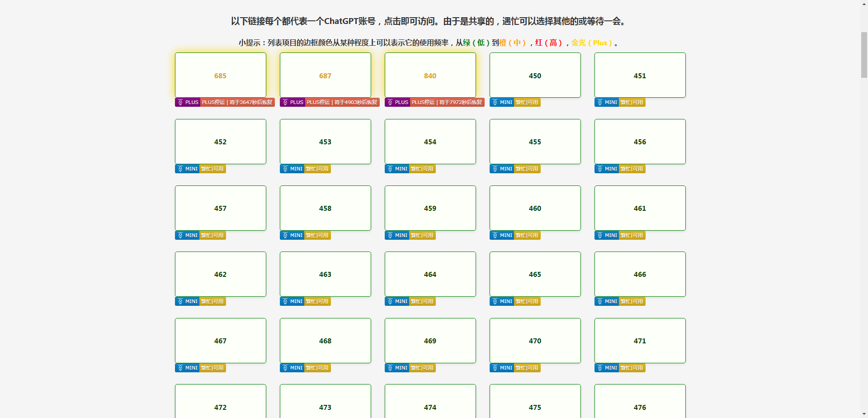Click the PLUS badge icon under card 840
The image size is (868, 418).
point(390,102)
